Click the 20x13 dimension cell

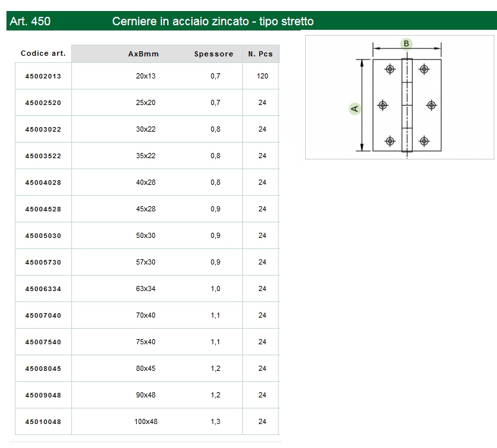[146, 76]
